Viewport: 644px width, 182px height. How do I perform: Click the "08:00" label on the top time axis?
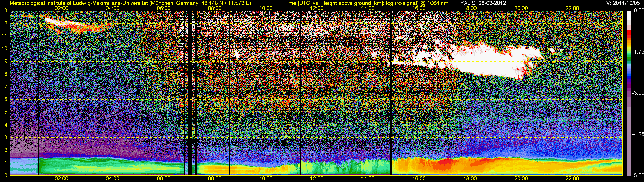[215, 9]
